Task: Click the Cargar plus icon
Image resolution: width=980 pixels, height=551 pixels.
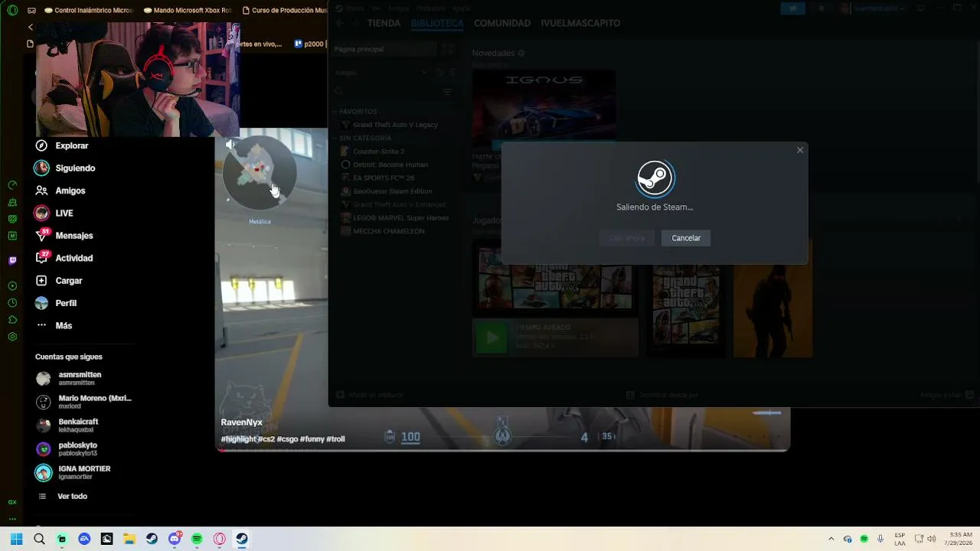Action: point(41,281)
